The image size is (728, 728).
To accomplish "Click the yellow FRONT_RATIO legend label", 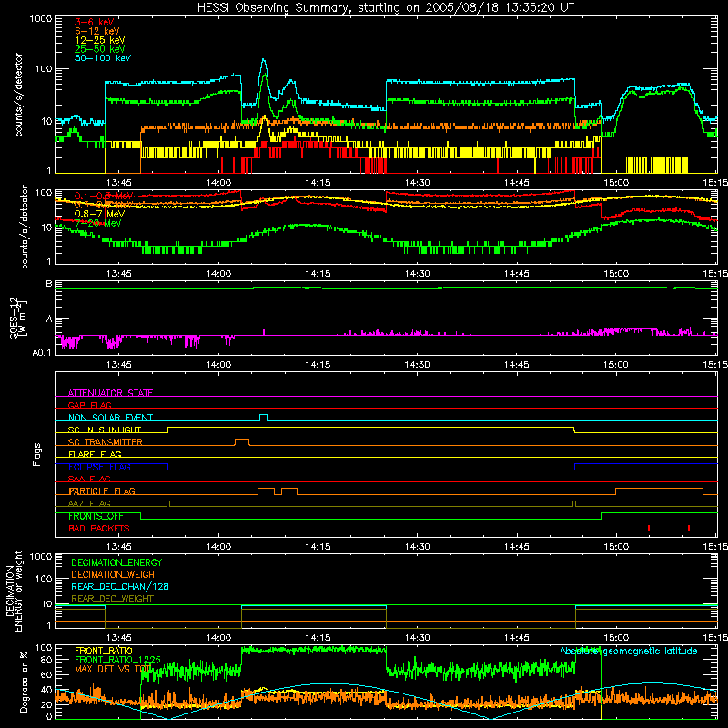I will click(103, 651).
